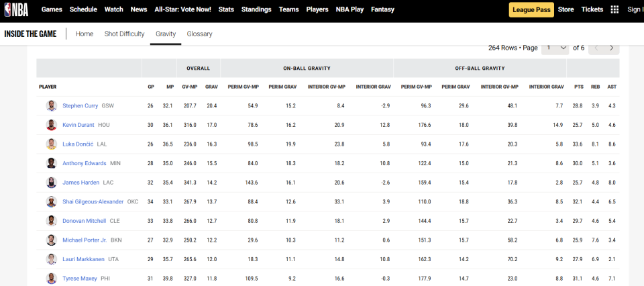Open Shai Gilgeous-Alexander player link
This screenshot has height=286, width=644.
(93, 202)
